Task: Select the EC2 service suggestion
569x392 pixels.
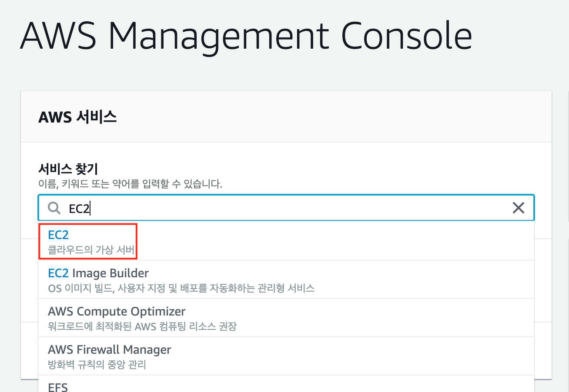Action: pos(58,235)
